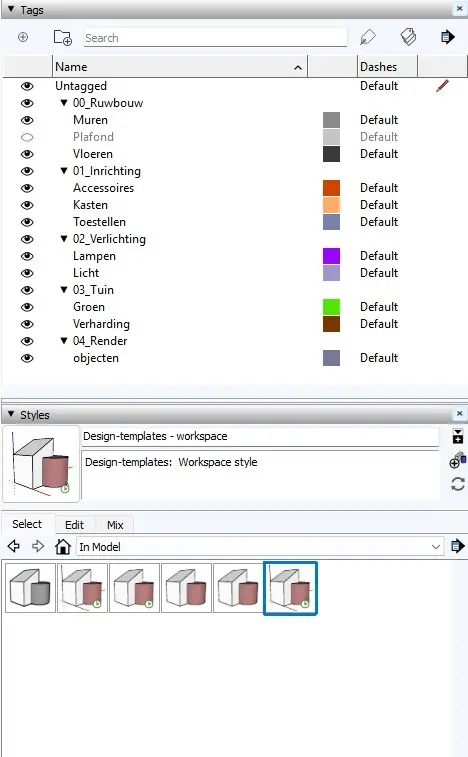
Task: Hide the 00_Ruwbouw tag folder
Action: 27,103
